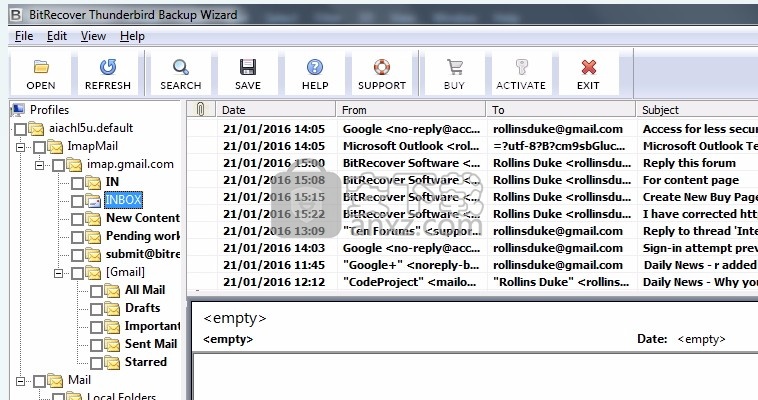Select the 'For content page' email
The width and height of the screenshot is (758, 400).
(472, 180)
